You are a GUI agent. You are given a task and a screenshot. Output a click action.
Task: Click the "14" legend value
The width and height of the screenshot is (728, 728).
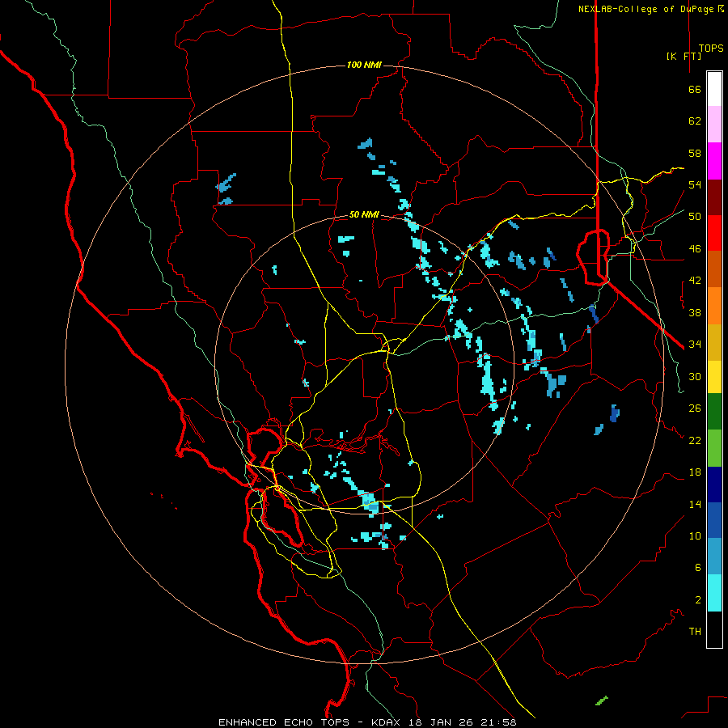point(695,504)
